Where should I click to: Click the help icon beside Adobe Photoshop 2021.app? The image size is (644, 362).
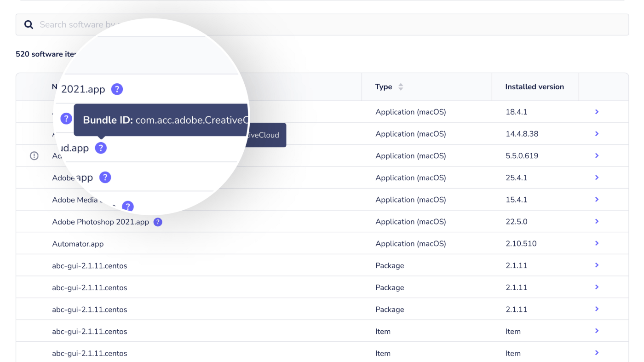tap(158, 222)
